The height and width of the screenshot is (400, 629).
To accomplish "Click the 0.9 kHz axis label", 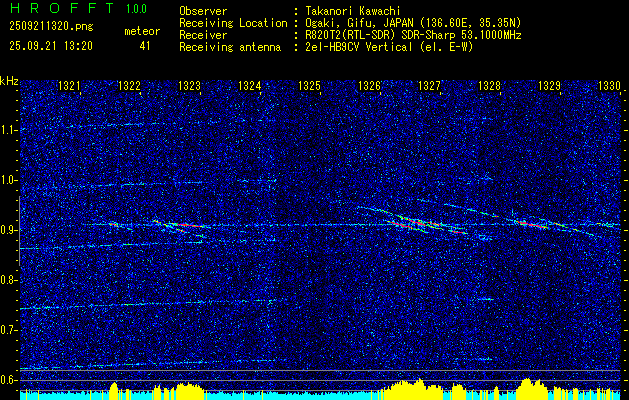I will coord(8,230).
